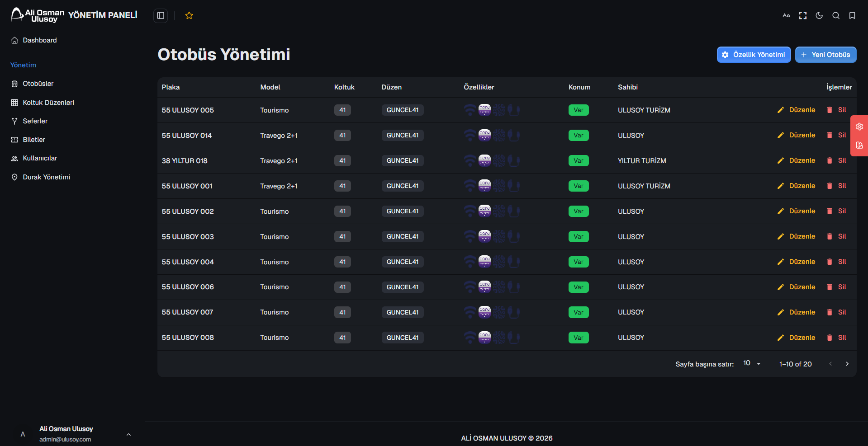Screen dimensions: 868x446
Task: Click the Model column header
Action: point(270,87)
